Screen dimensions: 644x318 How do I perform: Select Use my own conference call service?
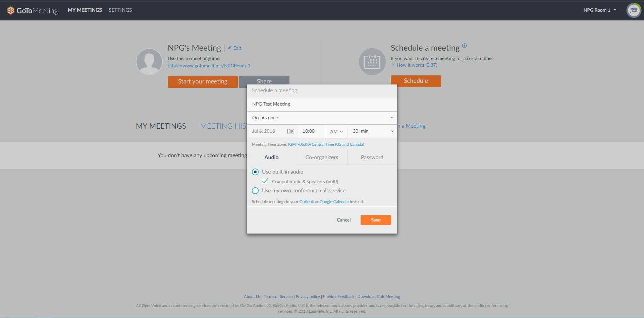click(x=255, y=191)
